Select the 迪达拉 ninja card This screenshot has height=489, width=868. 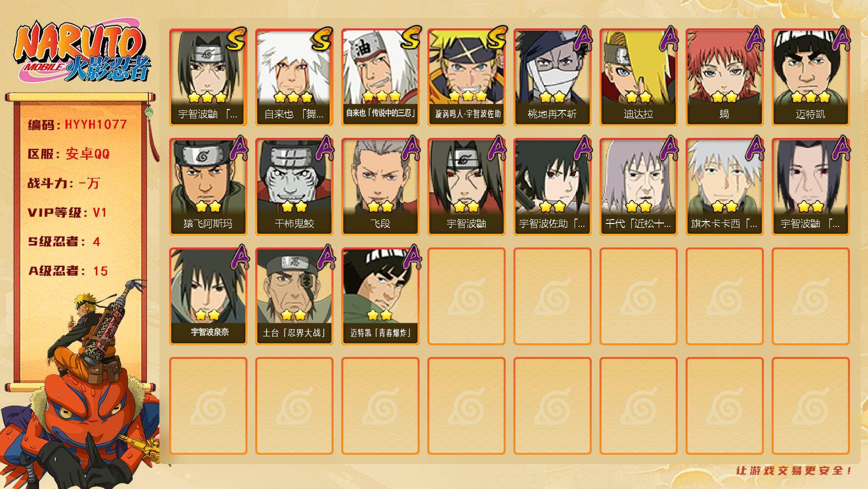pyautogui.click(x=638, y=77)
